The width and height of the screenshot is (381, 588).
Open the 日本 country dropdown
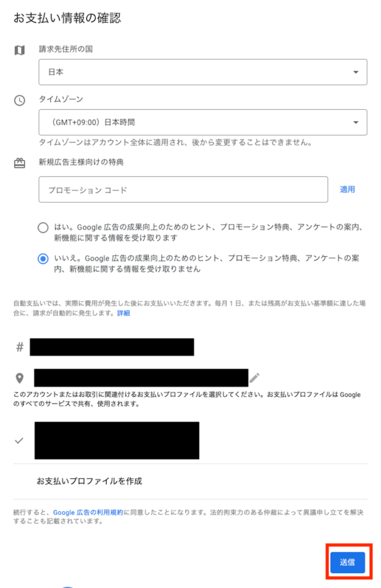coord(203,72)
